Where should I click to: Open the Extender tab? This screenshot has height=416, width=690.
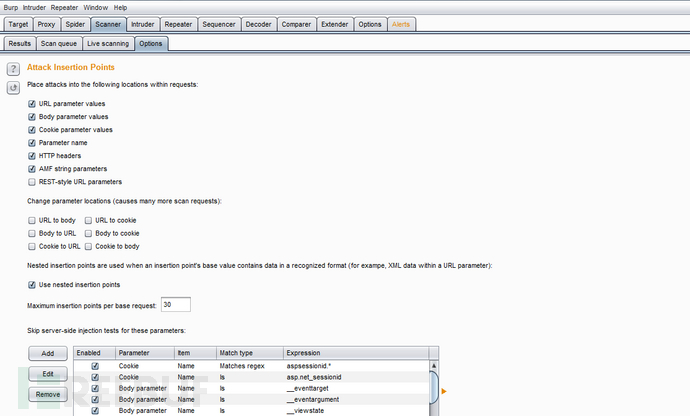(x=334, y=24)
